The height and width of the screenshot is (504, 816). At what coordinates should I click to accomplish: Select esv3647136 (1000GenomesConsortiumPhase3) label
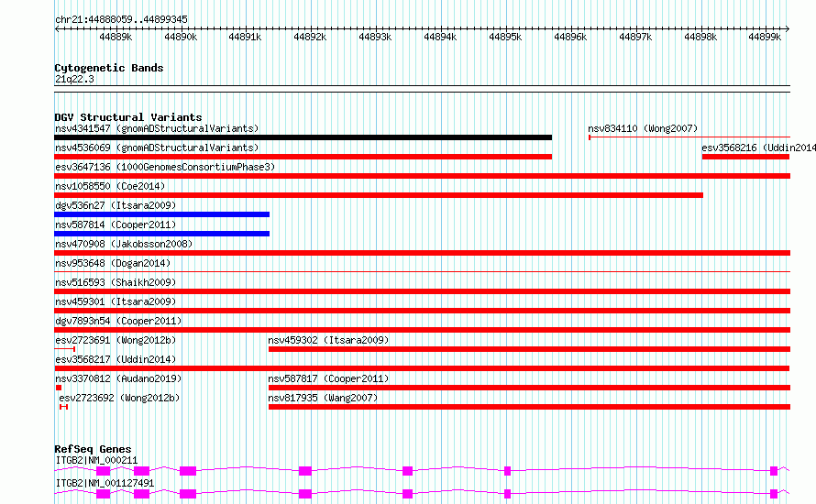tap(165, 167)
